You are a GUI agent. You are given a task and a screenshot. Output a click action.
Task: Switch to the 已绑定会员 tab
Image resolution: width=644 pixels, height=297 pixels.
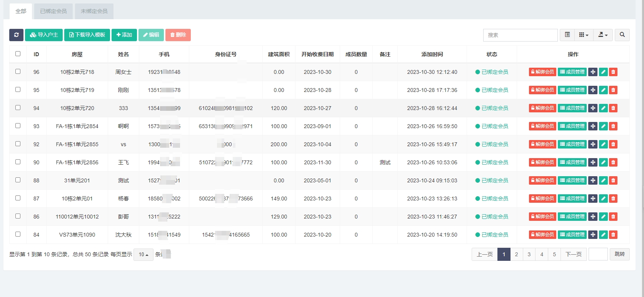click(x=53, y=11)
